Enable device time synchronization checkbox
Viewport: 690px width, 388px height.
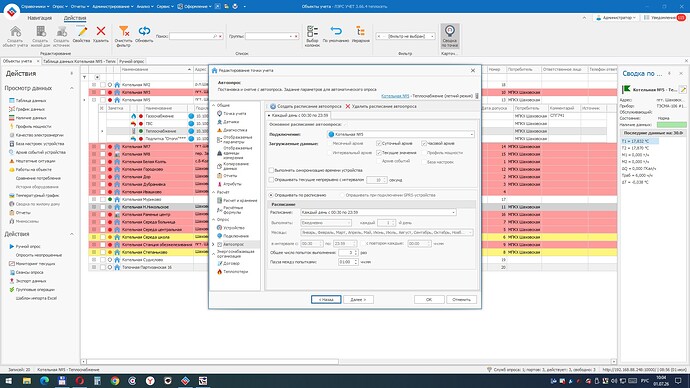[x=271, y=170]
